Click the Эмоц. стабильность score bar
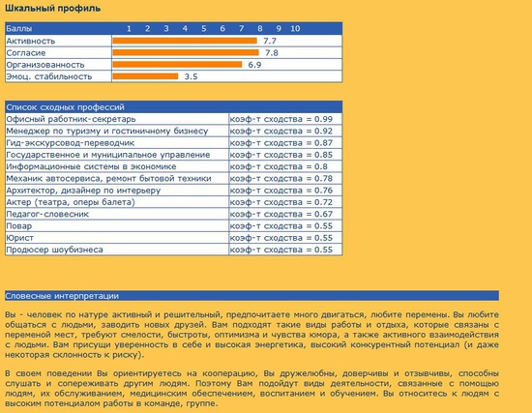The height and width of the screenshot is (413, 532). tap(145, 76)
